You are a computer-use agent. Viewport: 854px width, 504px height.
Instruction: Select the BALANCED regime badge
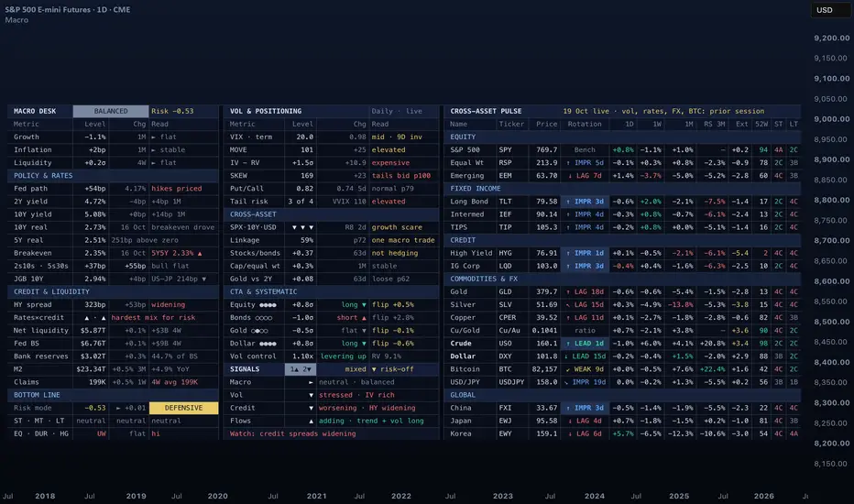click(111, 111)
